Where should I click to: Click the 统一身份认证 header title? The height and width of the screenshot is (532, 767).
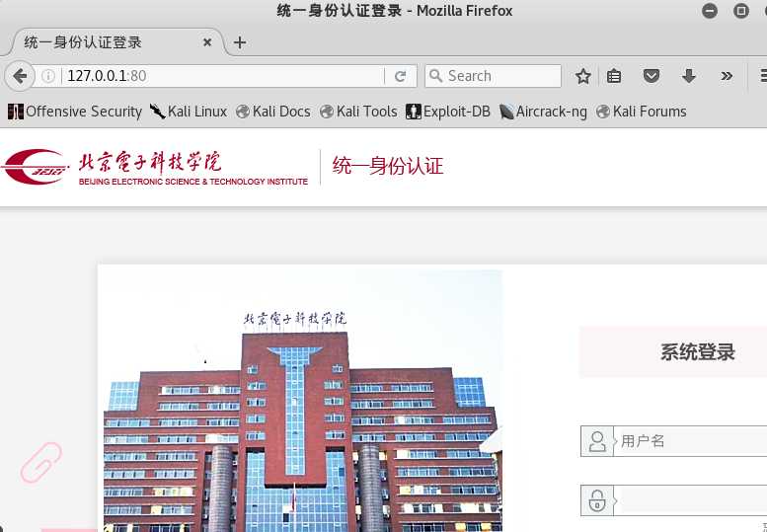(x=387, y=166)
